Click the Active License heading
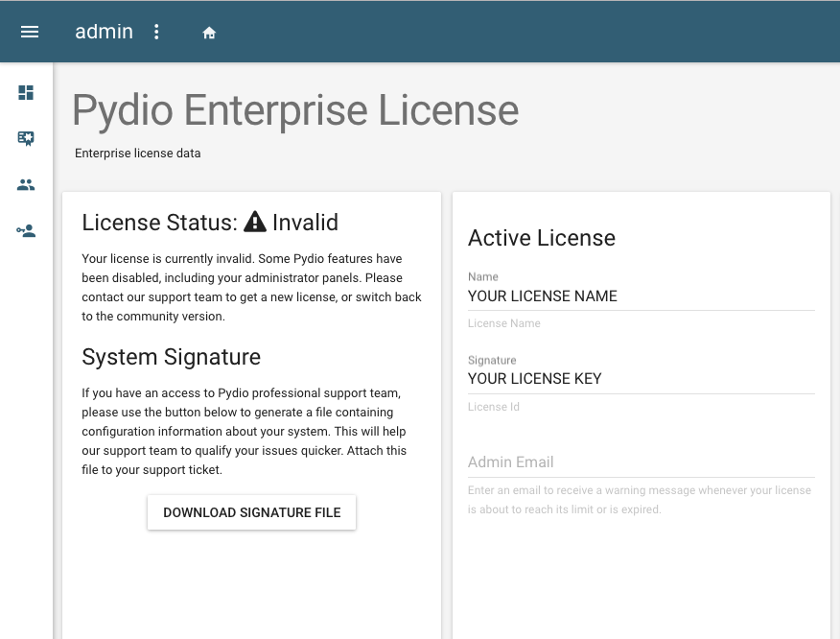Viewport: 840px width, 639px height. 542,238
